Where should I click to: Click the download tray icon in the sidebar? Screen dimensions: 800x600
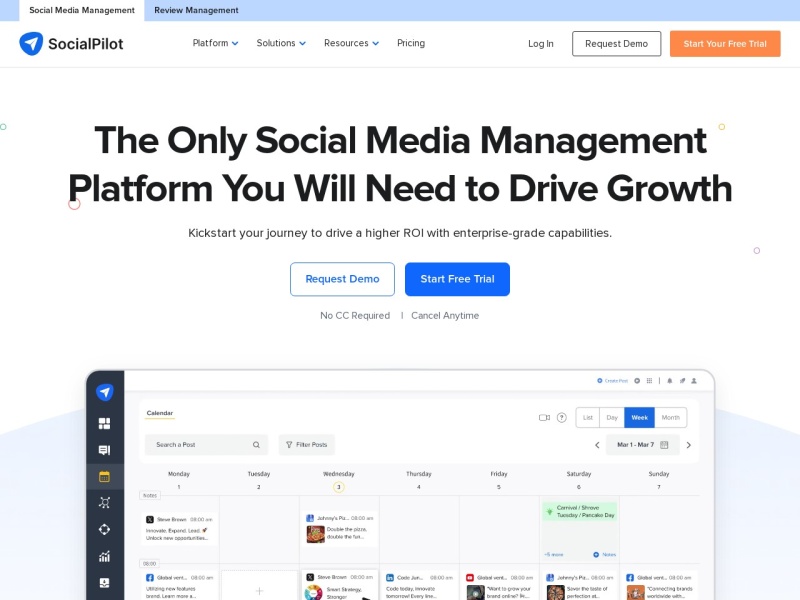point(104,583)
